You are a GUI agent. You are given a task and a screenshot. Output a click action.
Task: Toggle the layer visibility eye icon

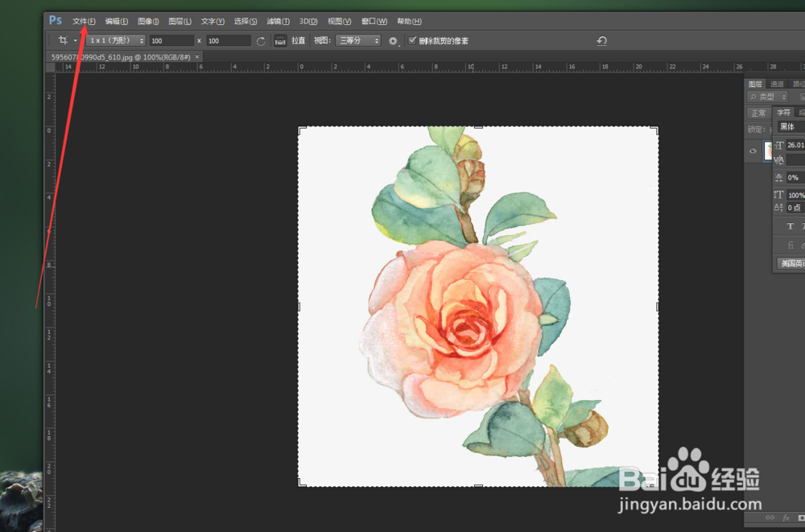coord(753,151)
